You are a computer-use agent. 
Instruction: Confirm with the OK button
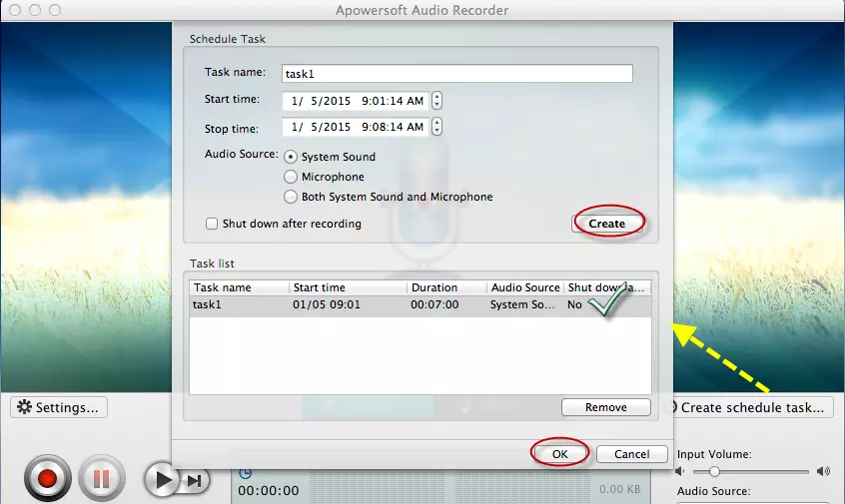point(560,454)
